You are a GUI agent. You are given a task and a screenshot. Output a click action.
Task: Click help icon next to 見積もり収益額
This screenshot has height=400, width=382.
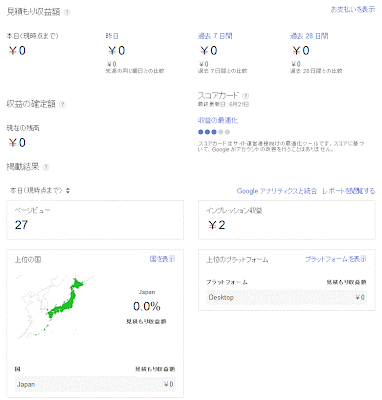(x=67, y=12)
